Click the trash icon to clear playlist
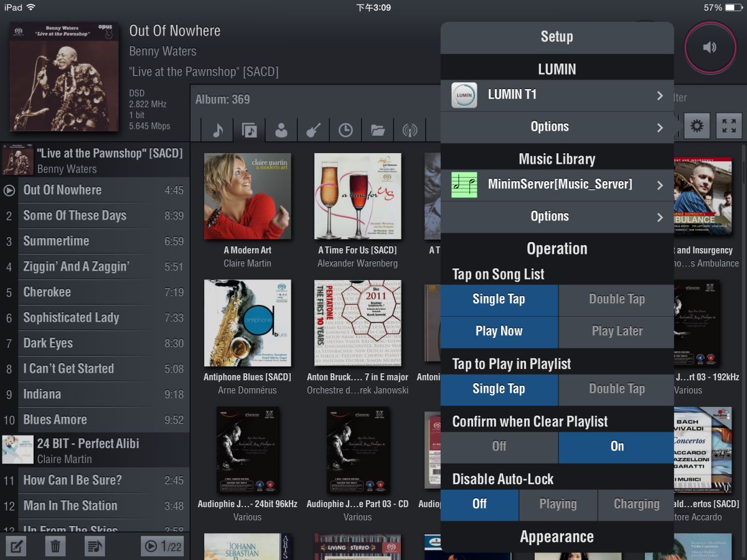The image size is (747, 560). (55, 546)
